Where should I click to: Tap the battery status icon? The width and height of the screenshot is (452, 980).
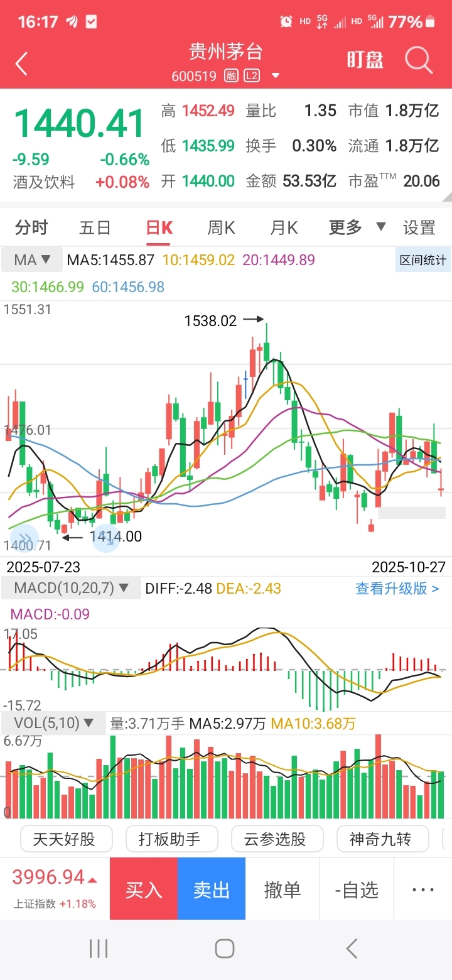coord(431,22)
